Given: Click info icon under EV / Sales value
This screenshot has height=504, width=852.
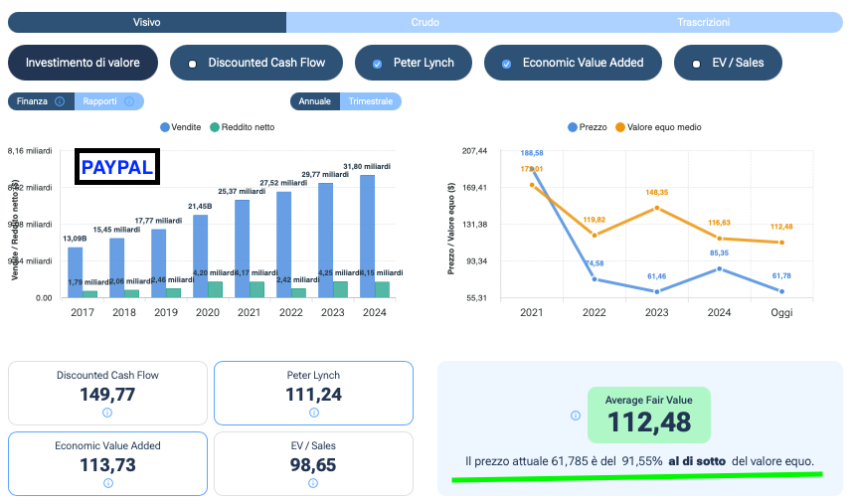Looking at the screenshot, I should [x=313, y=483].
